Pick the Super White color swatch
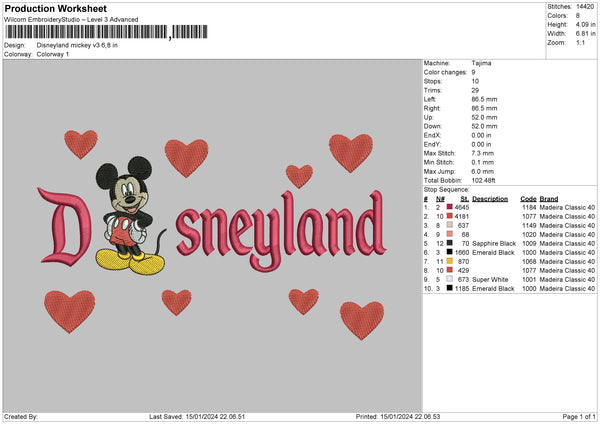This screenshot has height=424, width=600. tap(450, 279)
